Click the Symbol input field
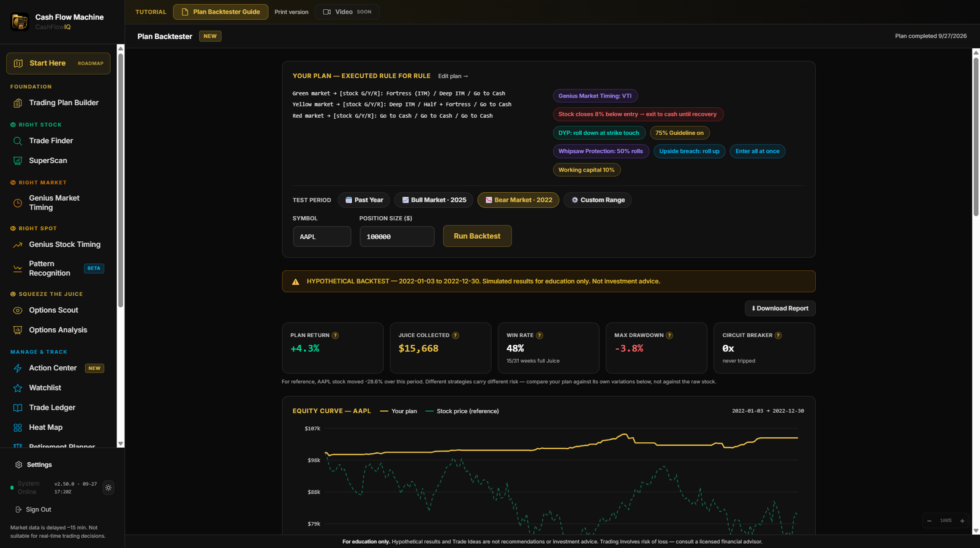 point(322,236)
